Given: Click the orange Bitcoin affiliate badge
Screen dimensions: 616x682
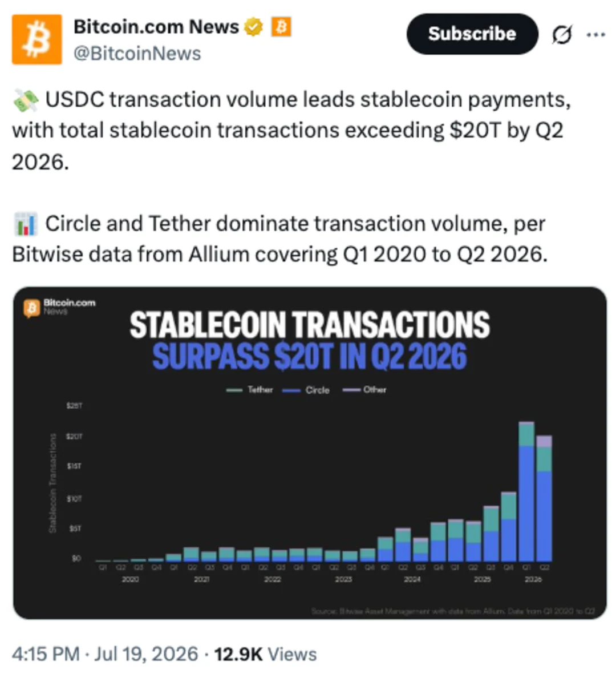Looking at the screenshot, I should click(x=281, y=27).
